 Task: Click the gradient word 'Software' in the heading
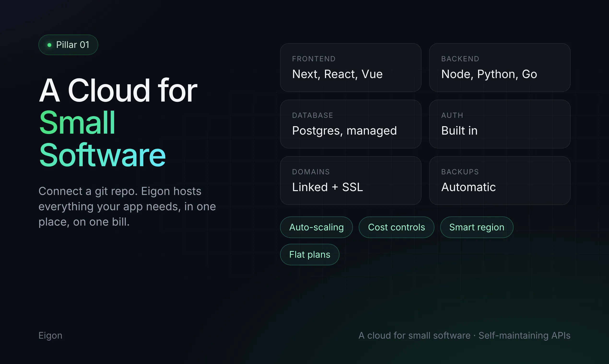tap(102, 155)
